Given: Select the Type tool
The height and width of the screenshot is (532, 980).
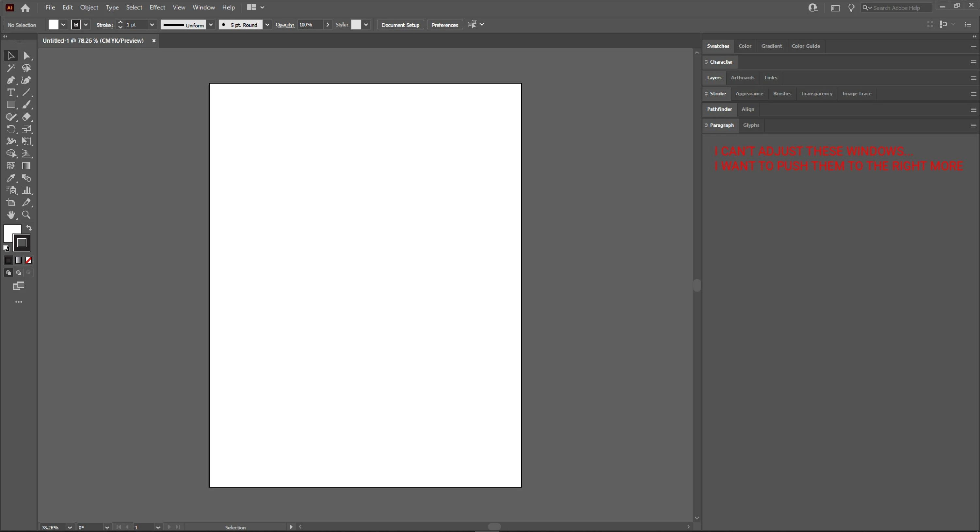Looking at the screenshot, I should click(x=11, y=92).
